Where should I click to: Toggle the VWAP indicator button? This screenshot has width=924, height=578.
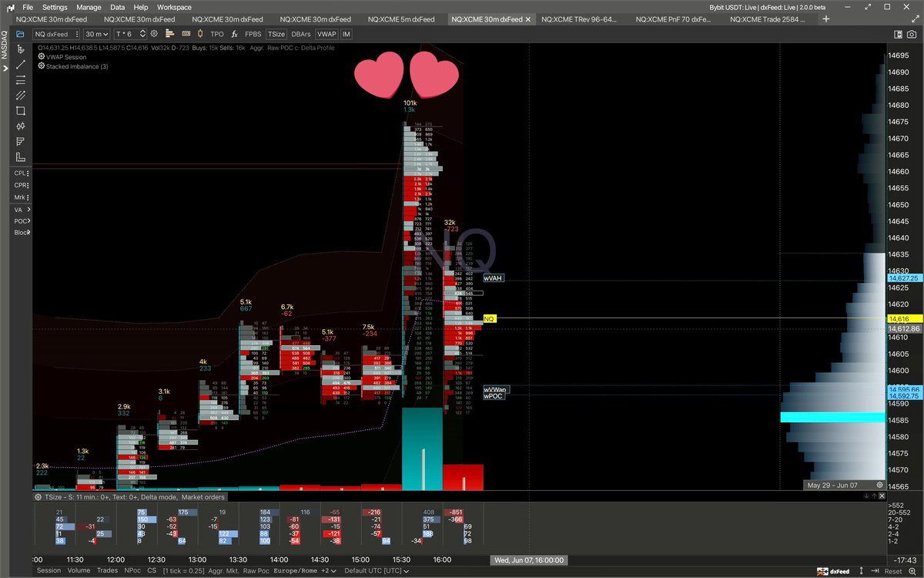326,34
